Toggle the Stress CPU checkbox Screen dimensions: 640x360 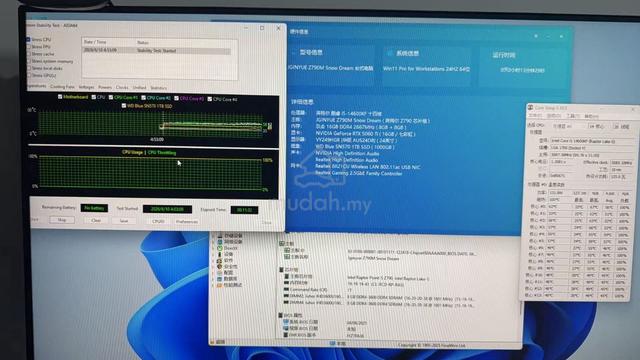(29, 40)
